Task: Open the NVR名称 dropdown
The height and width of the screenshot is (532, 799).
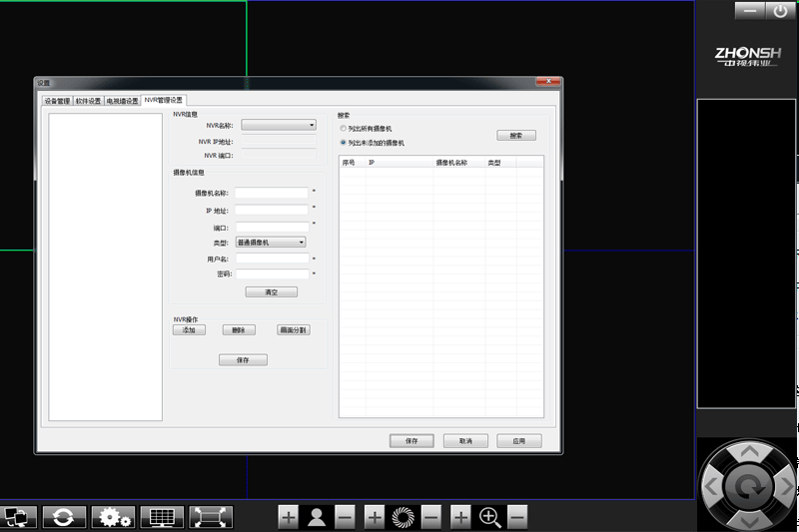Action: point(279,125)
